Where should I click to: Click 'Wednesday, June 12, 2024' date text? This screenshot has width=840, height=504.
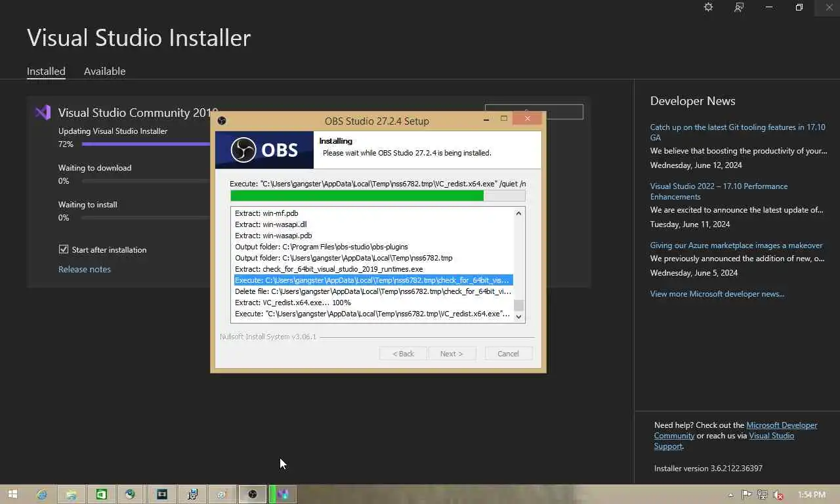[696, 165]
